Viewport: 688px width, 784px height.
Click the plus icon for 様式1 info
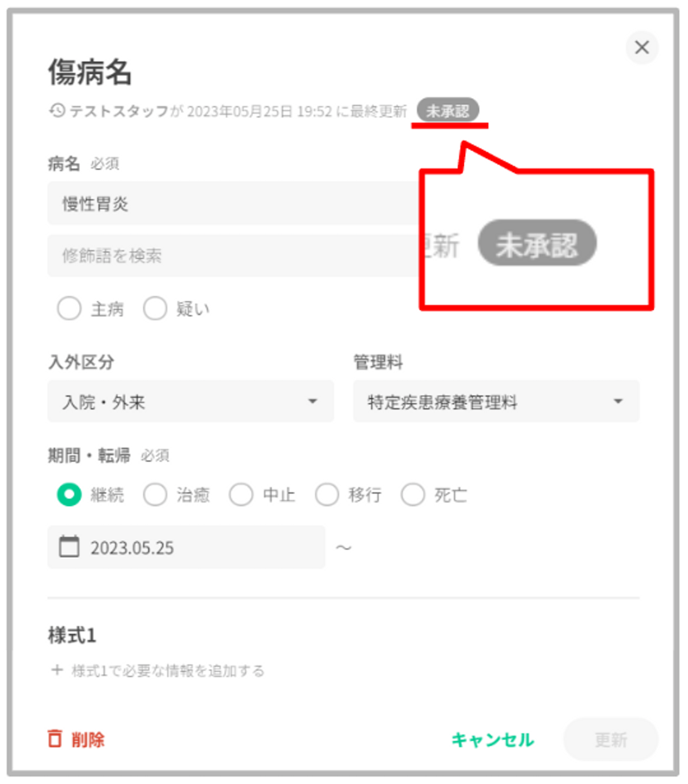point(57,670)
